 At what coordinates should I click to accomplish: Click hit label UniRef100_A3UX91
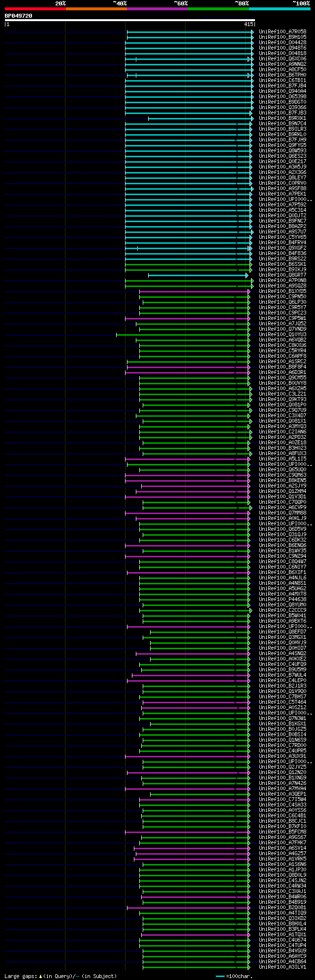[283, 756]
